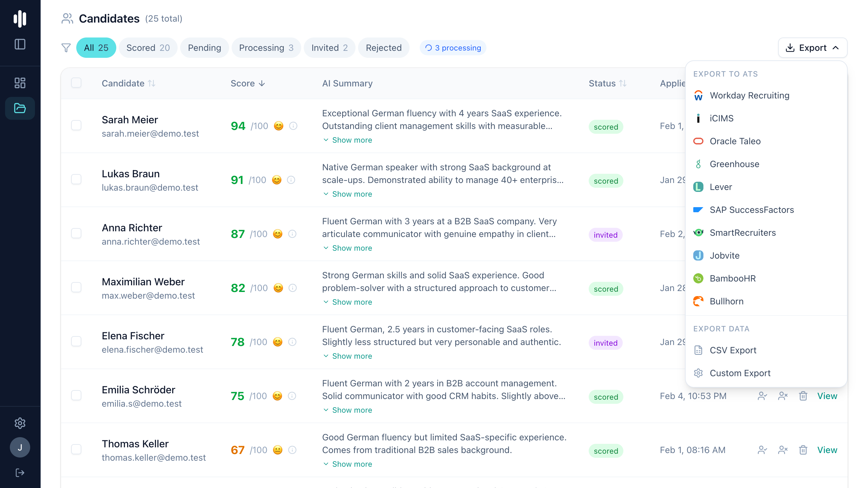Expand Show more on Lukas Braun's summary

click(x=347, y=194)
